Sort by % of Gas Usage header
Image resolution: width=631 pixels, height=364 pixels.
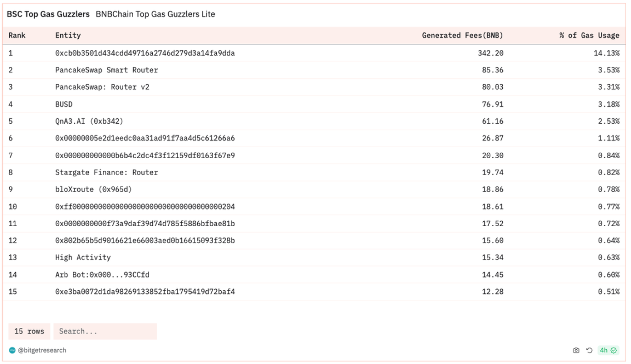coord(589,36)
